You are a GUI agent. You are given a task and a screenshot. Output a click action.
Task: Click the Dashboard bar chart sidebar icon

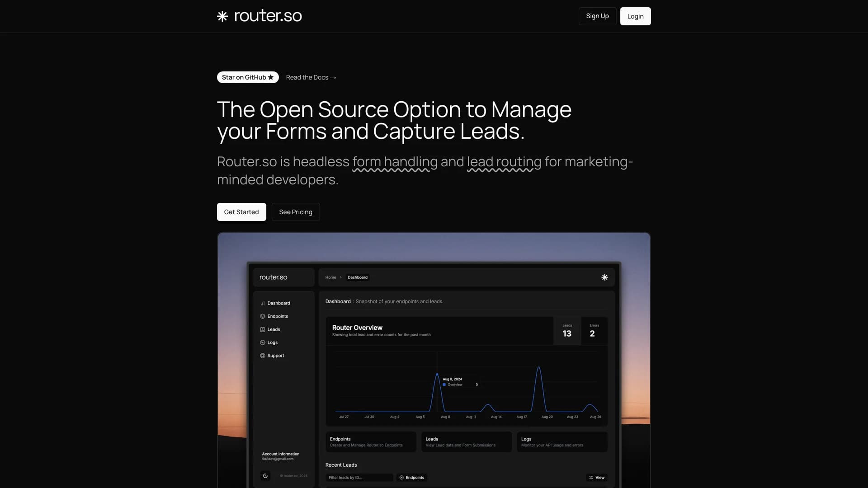pyautogui.click(x=263, y=303)
